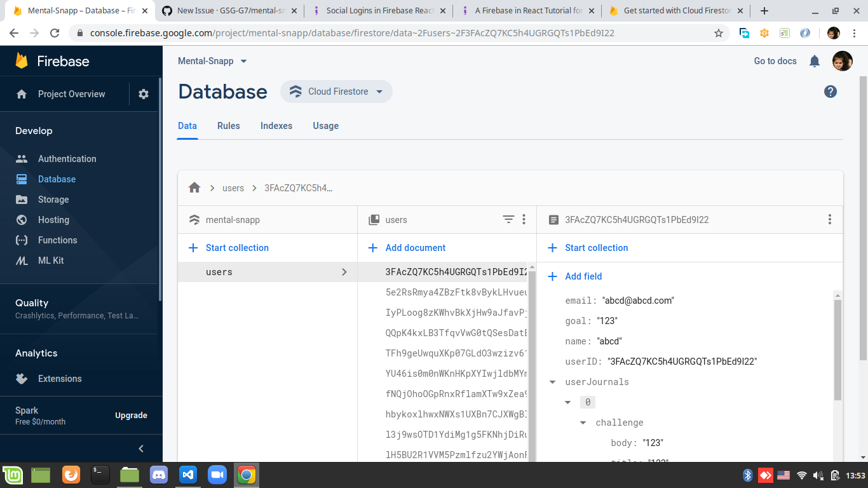Click Go to docs link

pyautogui.click(x=775, y=61)
